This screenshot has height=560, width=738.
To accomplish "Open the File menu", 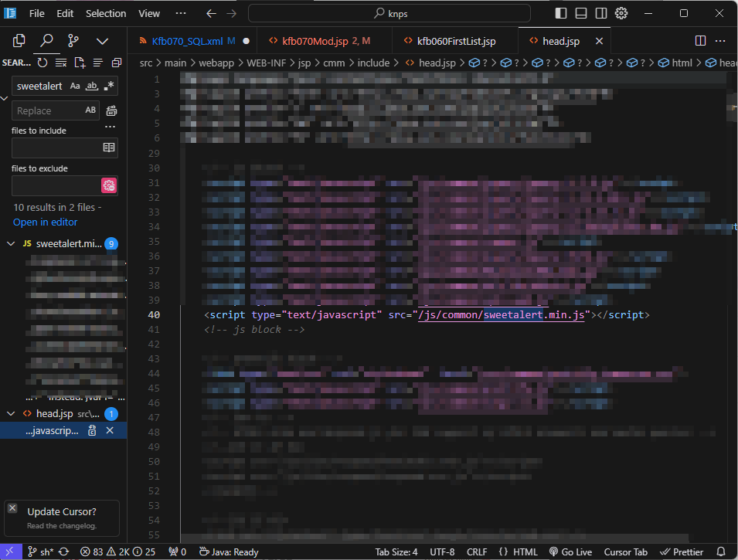I will 37,13.
